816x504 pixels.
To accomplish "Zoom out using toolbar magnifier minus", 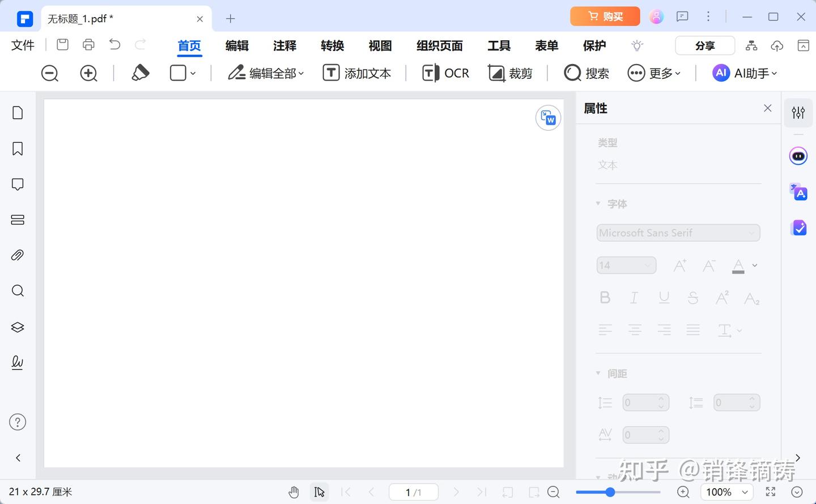I will pos(50,73).
